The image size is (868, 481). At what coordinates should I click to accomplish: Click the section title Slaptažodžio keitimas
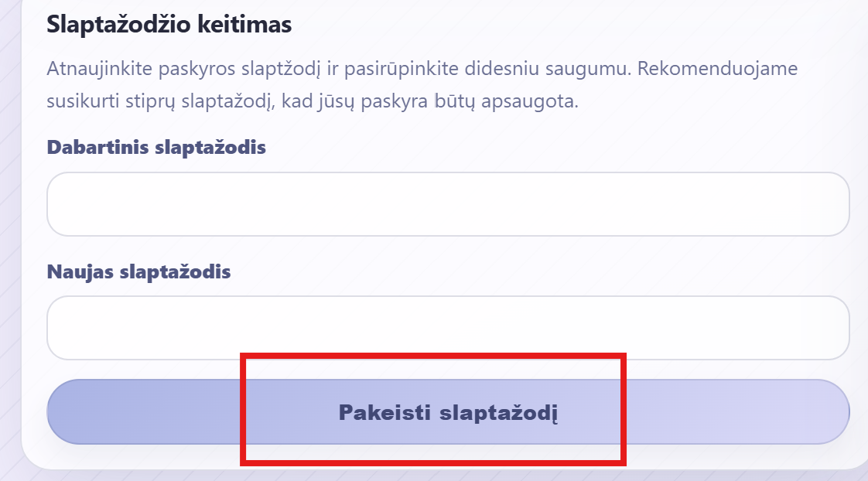pos(169,24)
